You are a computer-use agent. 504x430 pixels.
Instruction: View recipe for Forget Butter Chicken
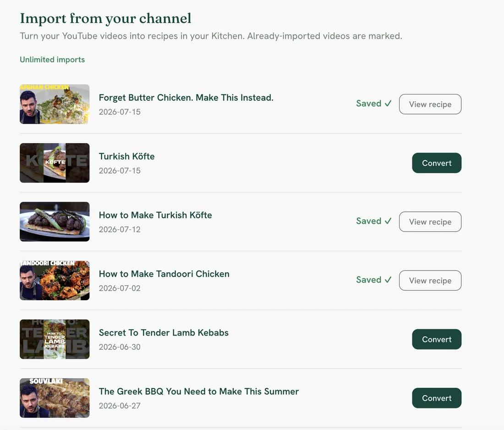click(x=430, y=104)
